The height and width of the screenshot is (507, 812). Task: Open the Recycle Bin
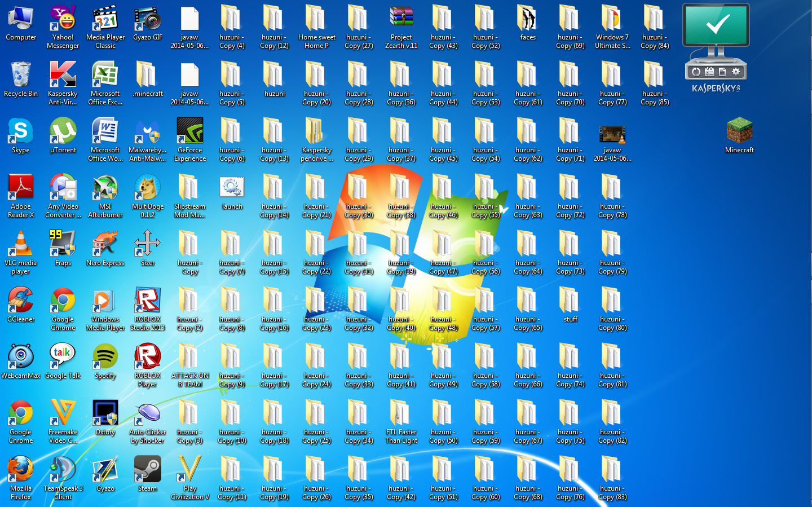21,80
